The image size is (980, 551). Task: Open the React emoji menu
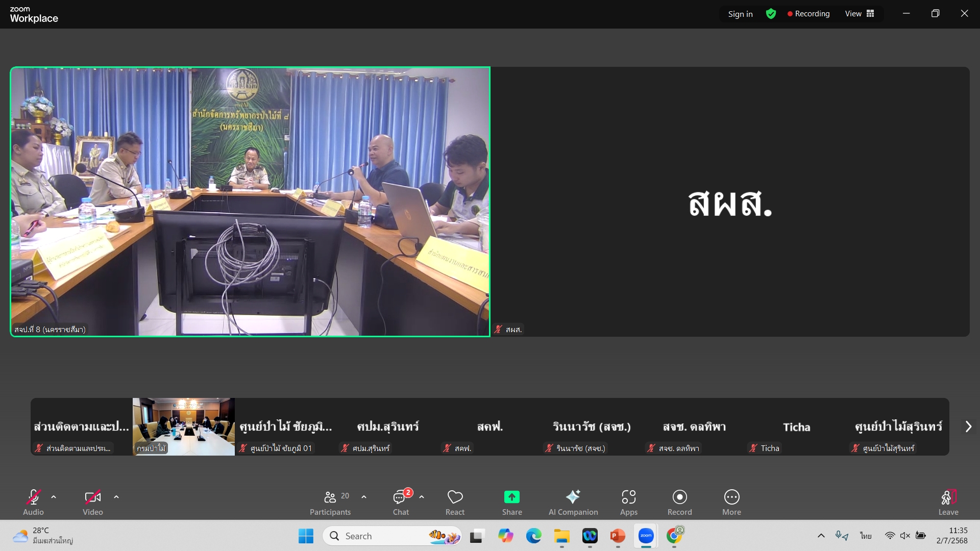(455, 502)
